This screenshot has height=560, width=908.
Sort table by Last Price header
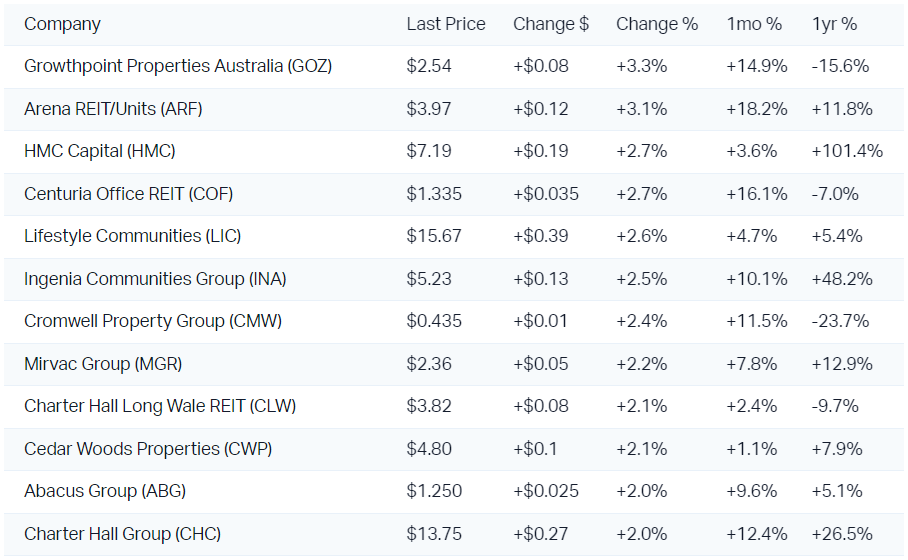click(446, 24)
